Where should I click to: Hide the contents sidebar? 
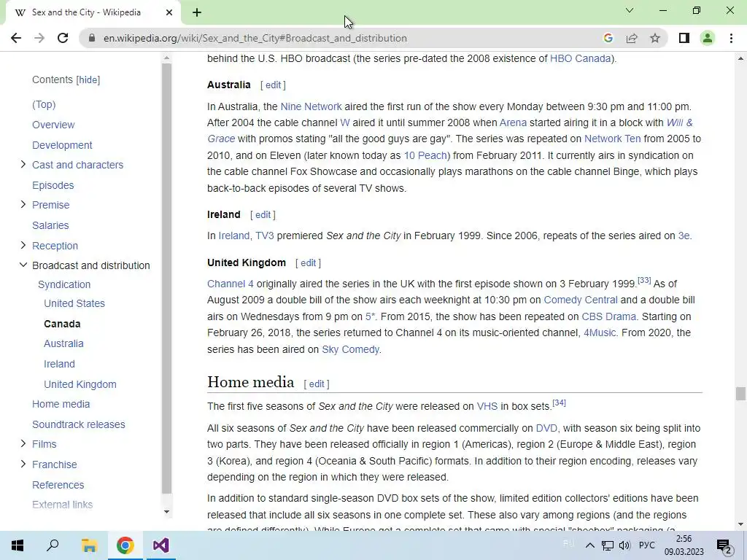tap(88, 80)
